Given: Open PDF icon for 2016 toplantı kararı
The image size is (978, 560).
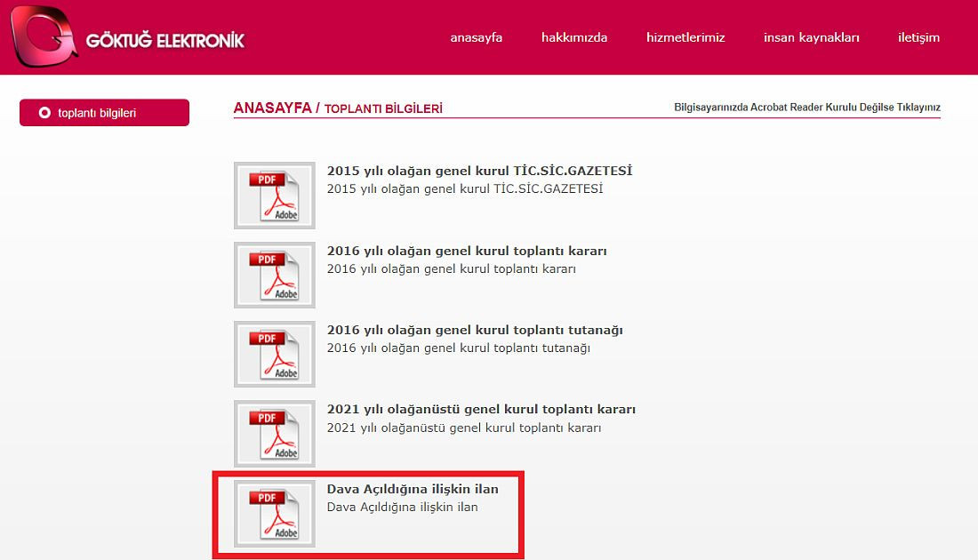Looking at the screenshot, I should 275,275.
